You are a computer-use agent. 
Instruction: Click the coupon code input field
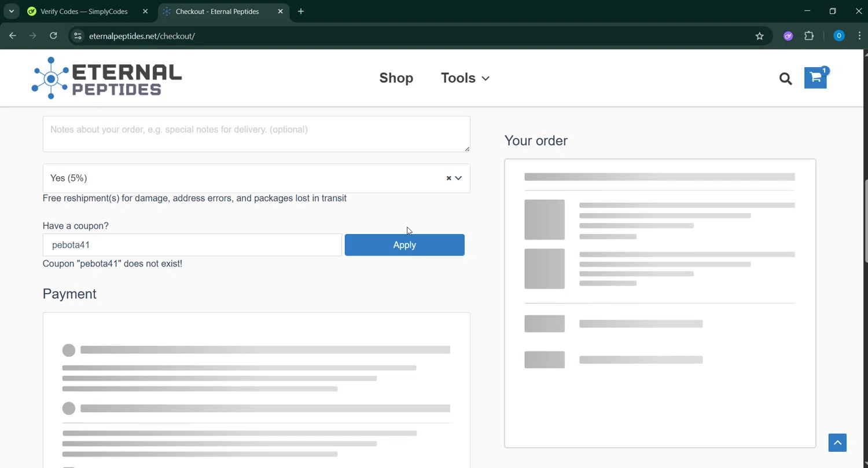(x=192, y=245)
